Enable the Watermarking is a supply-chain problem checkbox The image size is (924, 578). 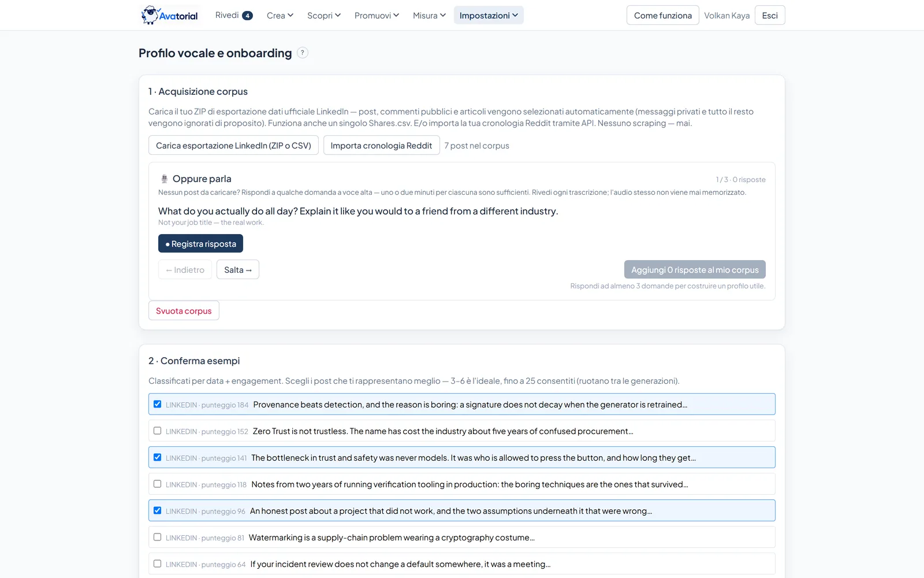(x=157, y=537)
